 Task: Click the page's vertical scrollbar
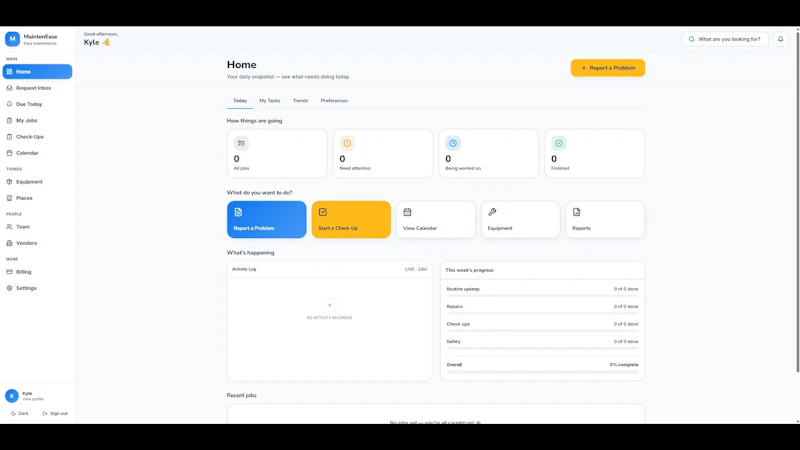tap(797, 204)
